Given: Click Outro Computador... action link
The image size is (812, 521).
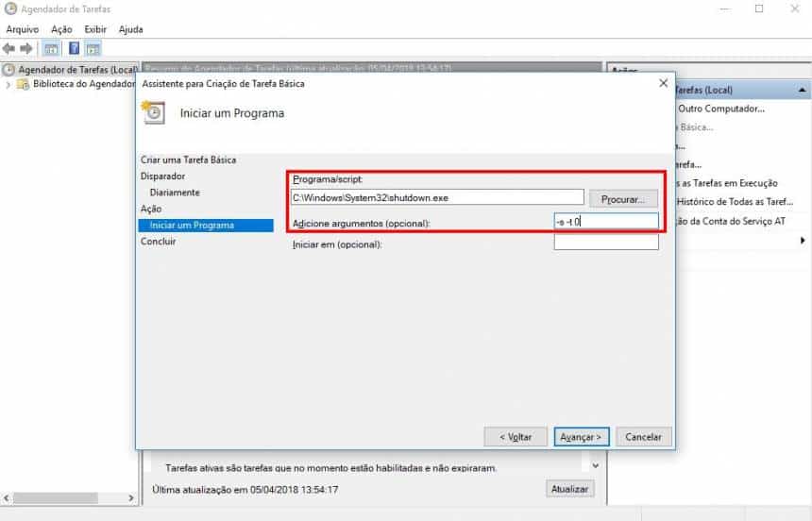Looking at the screenshot, I should coord(720,109).
